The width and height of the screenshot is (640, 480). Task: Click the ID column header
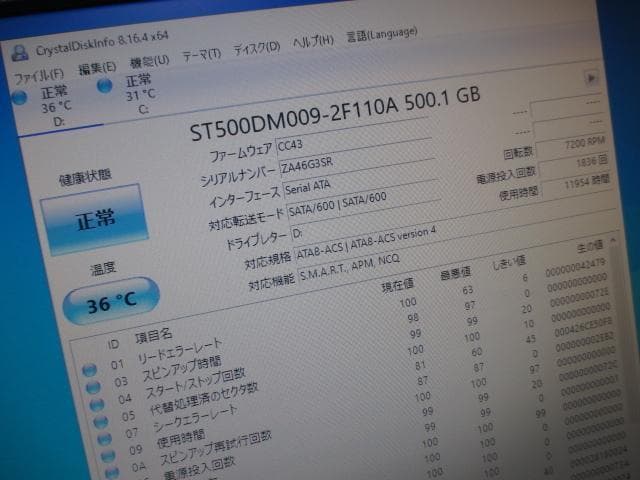tap(113, 344)
